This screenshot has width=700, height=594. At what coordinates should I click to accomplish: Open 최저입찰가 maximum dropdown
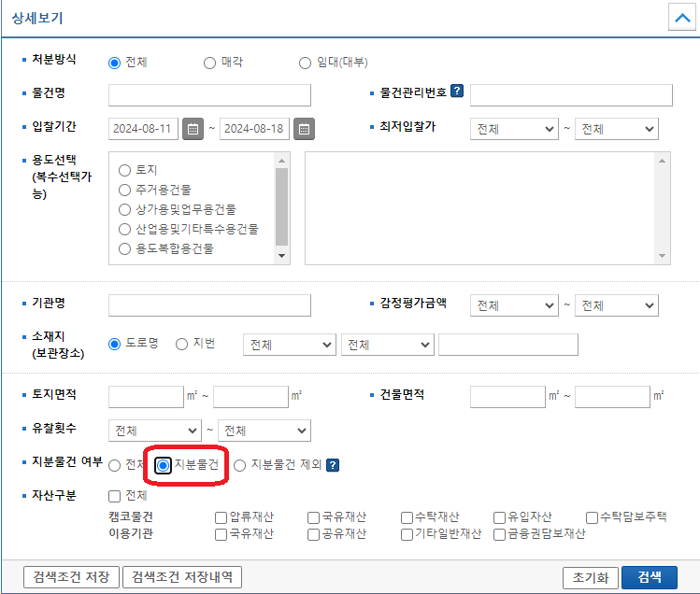tap(617, 129)
